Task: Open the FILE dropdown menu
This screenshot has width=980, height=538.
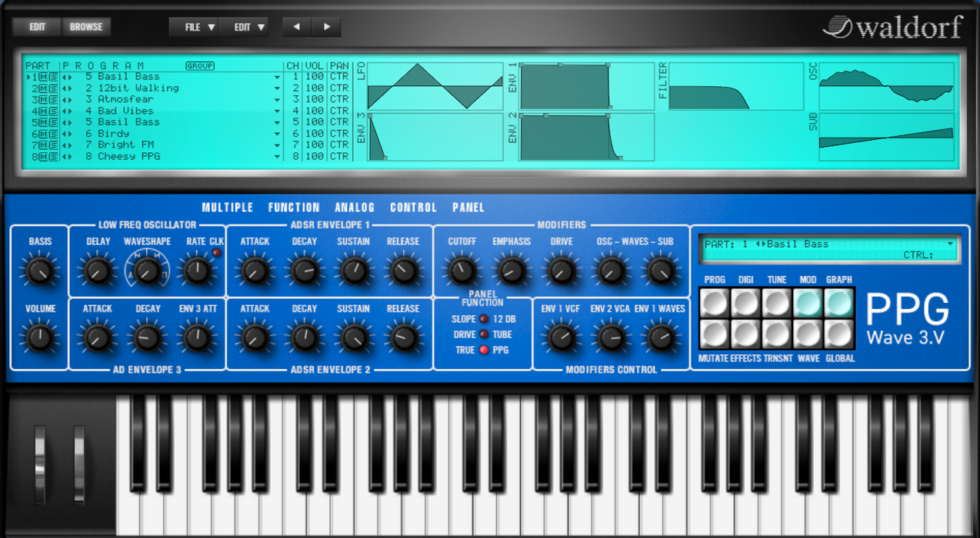Action: coord(194,27)
